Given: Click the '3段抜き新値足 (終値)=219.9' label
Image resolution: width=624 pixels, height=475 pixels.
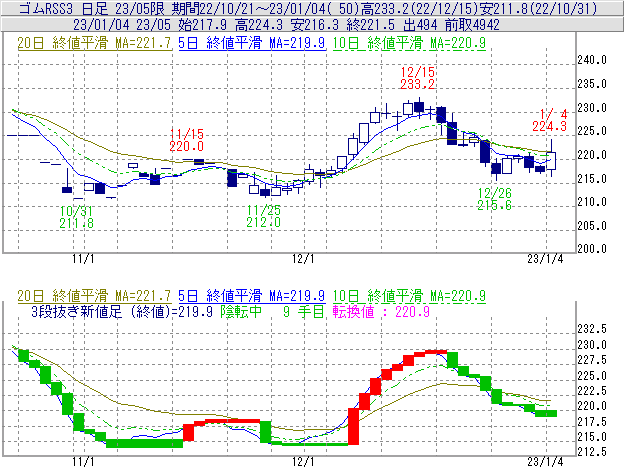Looking at the screenshot, I should tap(121, 311).
